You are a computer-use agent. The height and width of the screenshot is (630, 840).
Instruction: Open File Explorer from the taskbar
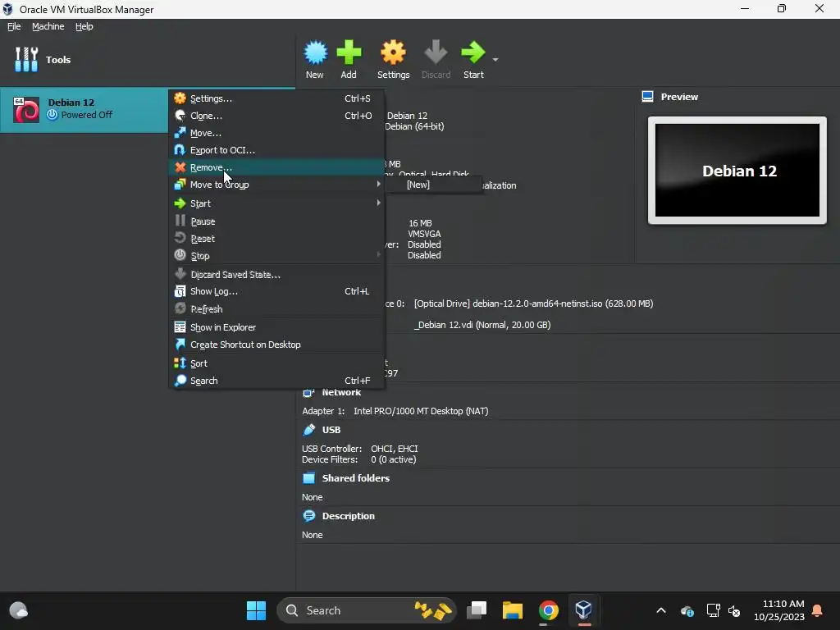tap(512, 610)
